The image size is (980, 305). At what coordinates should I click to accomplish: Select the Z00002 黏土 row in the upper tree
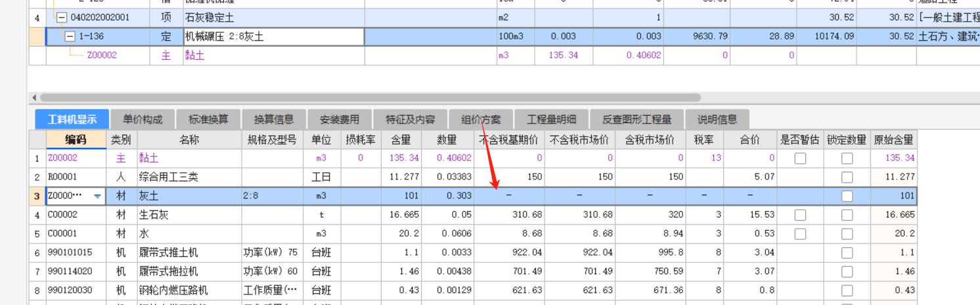coord(506,55)
